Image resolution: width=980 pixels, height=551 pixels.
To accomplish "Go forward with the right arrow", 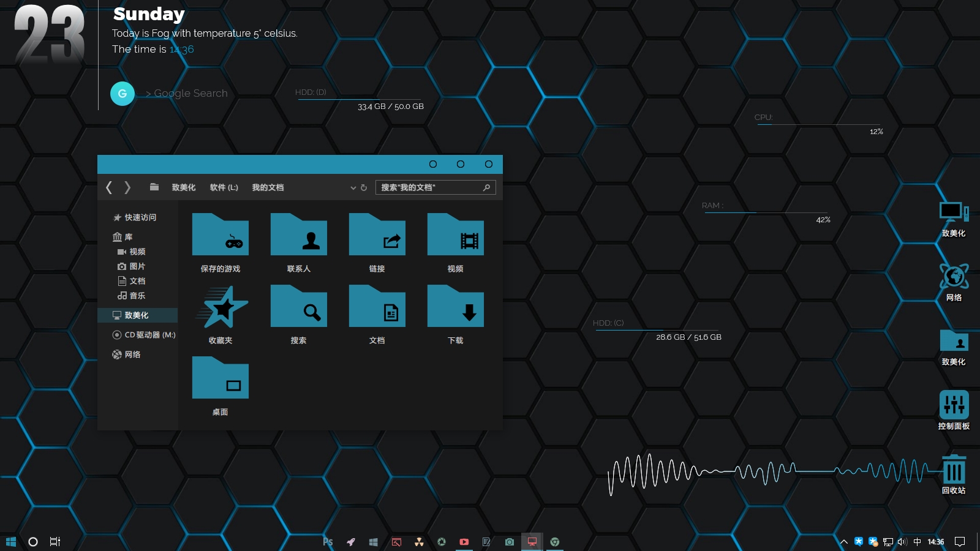I will tap(127, 187).
